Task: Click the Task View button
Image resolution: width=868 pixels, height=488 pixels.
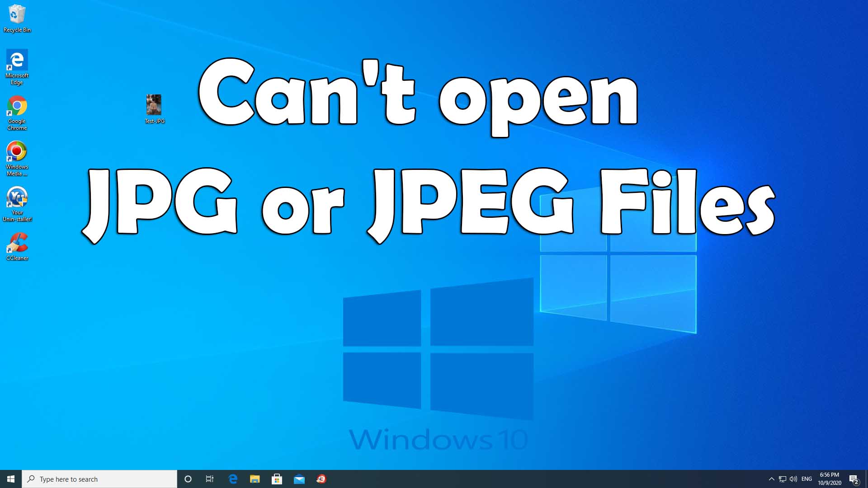Action: [210, 479]
